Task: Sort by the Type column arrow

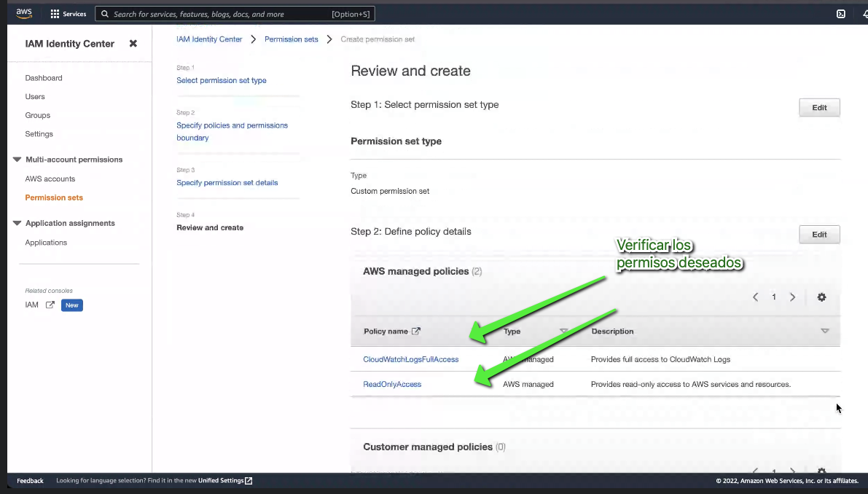Action: click(x=563, y=331)
